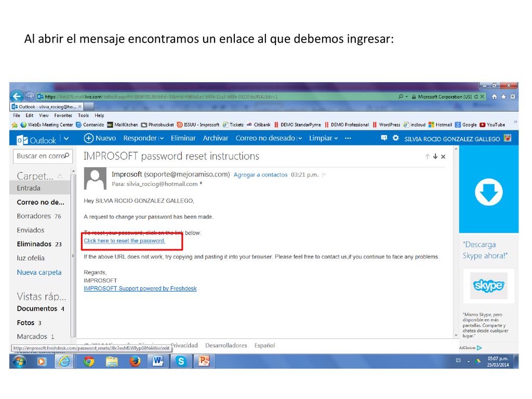Screen dimensions: 532x399
Task: Click the Outlook logo
Action: click(x=36, y=140)
